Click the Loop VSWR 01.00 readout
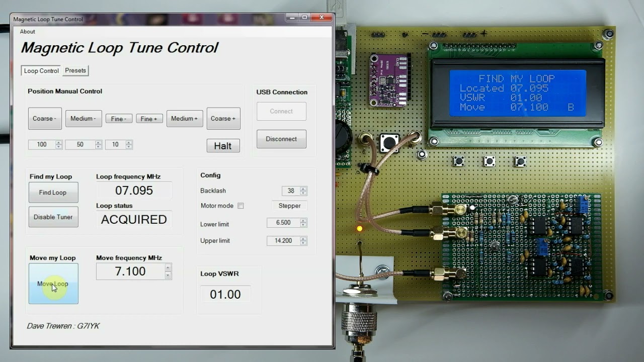644x362 pixels. point(225,295)
